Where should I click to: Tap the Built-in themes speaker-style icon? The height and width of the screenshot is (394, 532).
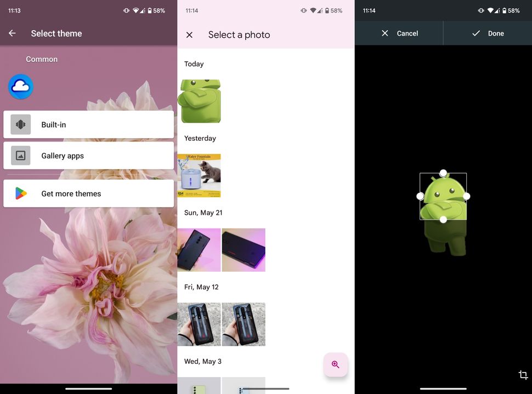(x=20, y=124)
